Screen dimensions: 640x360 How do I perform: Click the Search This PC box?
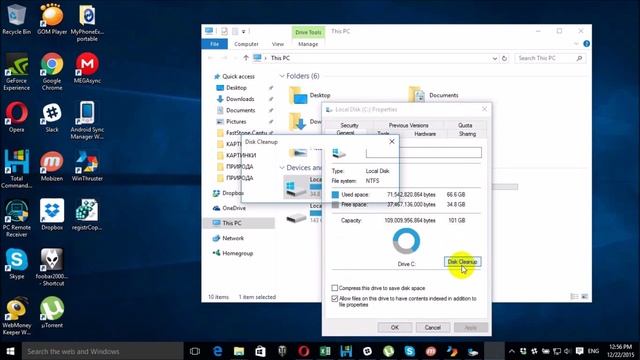pyautogui.click(x=550, y=58)
